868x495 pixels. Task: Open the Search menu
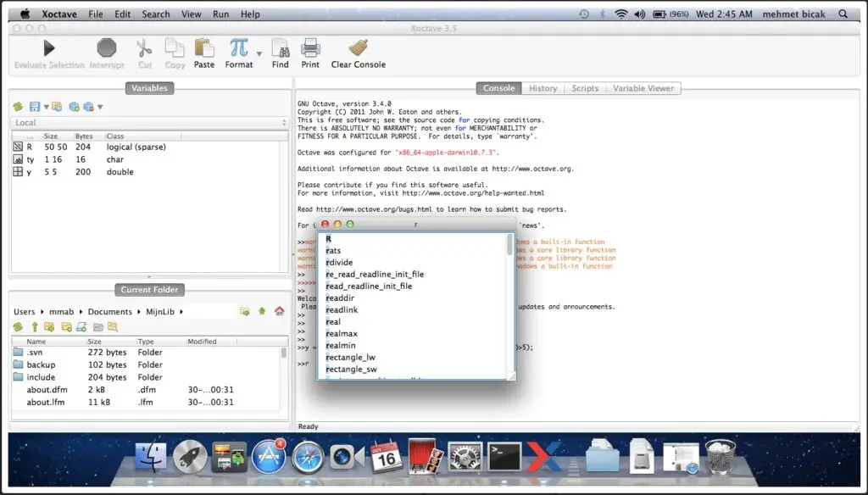tap(156, 14)
